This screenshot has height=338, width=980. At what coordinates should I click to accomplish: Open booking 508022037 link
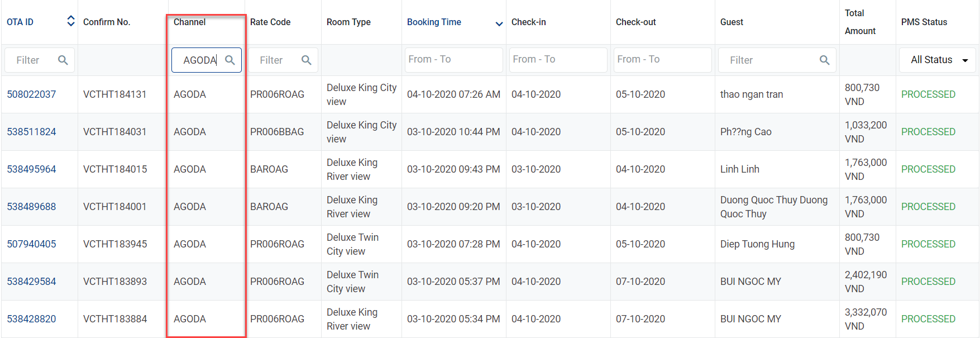pos(31,94)
